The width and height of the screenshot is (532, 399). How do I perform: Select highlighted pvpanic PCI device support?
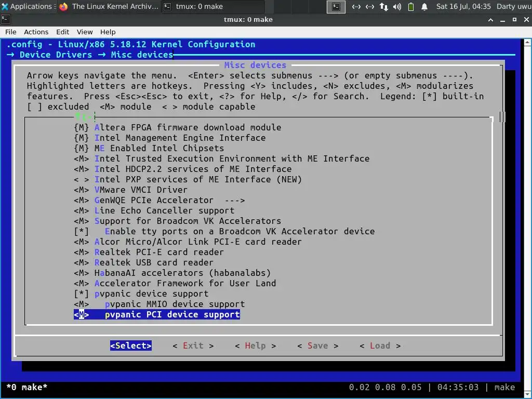[157, 314]
